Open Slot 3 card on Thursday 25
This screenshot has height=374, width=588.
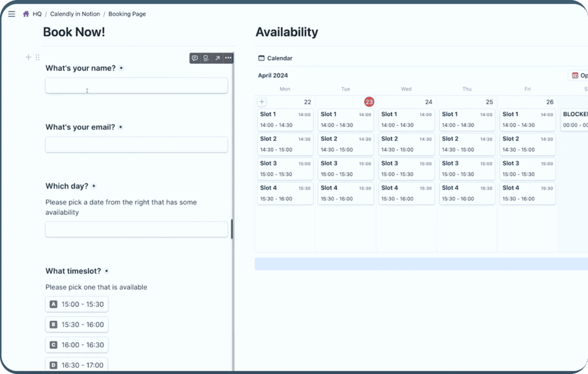467,169
